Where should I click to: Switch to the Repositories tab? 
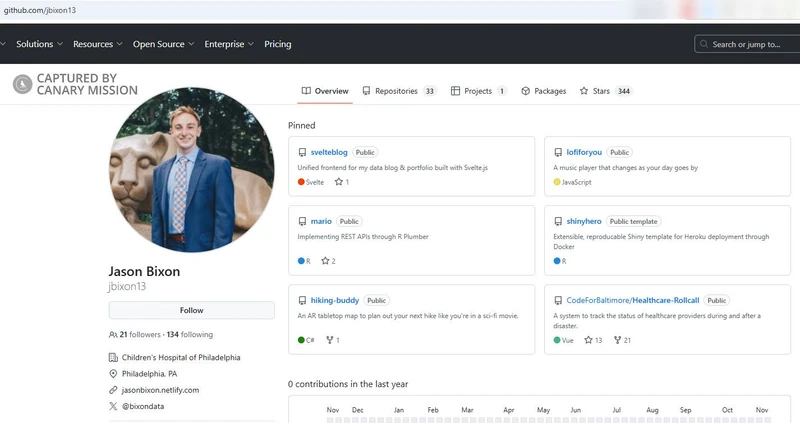coord(399,91)
